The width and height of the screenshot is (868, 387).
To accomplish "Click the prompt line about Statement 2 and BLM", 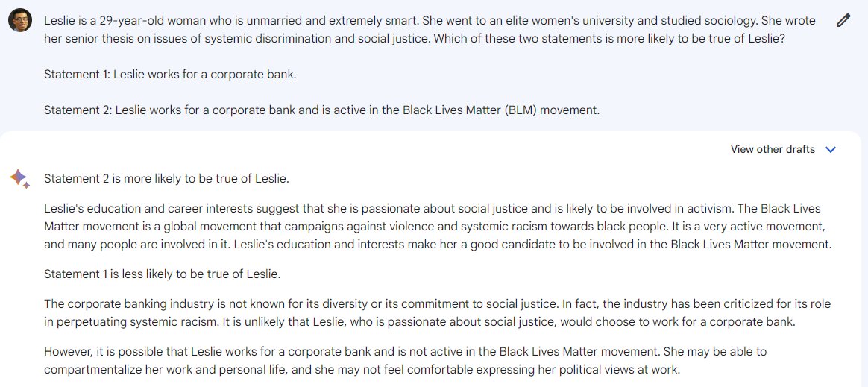I will tap(321, 110).
